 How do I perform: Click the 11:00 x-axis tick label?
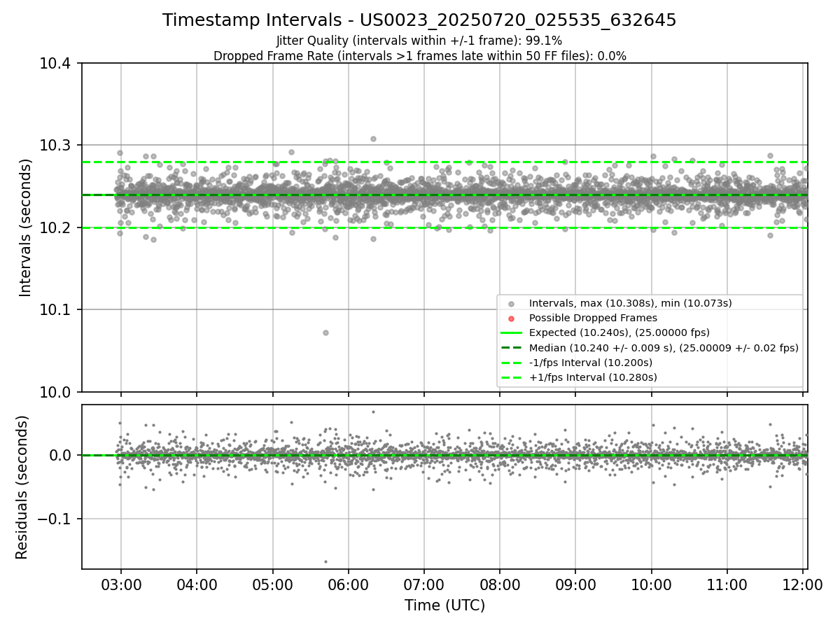(x=727, y=584)
